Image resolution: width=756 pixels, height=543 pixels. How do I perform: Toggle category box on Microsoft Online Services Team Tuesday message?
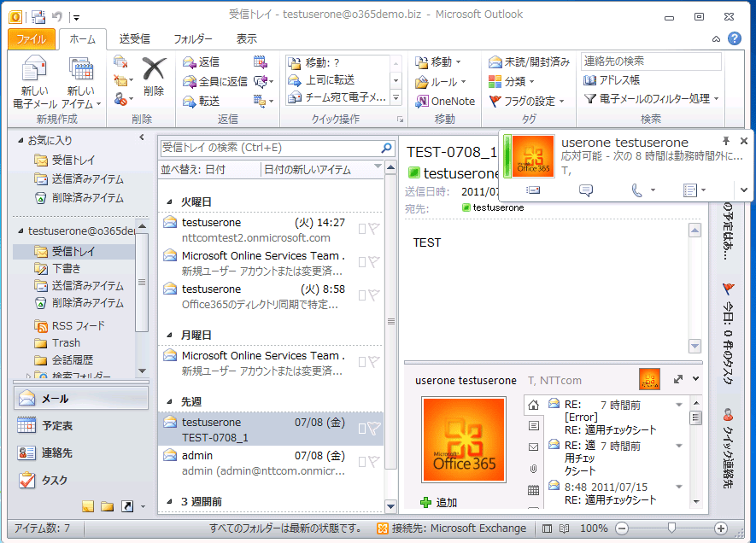[362, 262]
